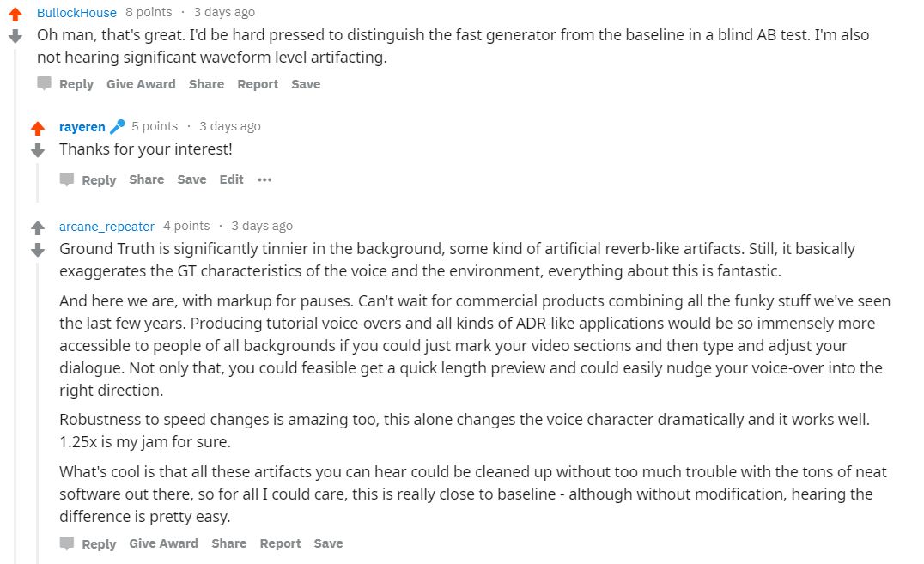Edit rayeren's comment
Screen dimensions: 924x564
[231, 179]
